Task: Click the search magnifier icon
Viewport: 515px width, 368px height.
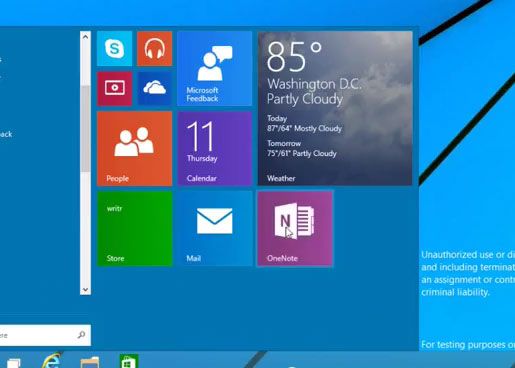Action: click(x=81, y=335)
